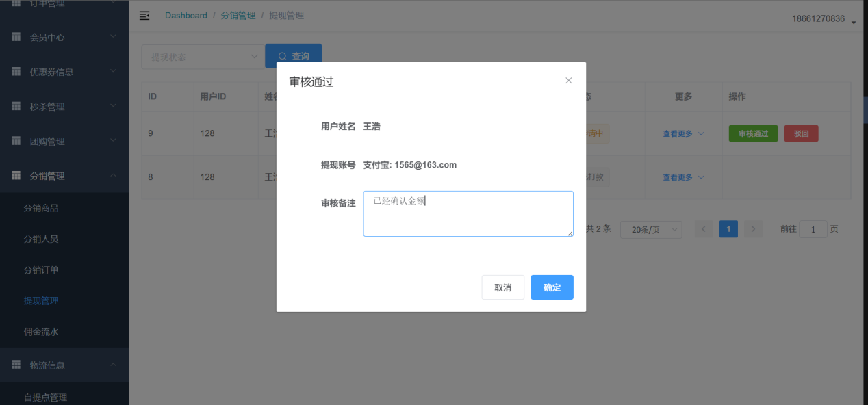Image resolution: width=868 pixels, height=405 pixels.
Task: Open 分销订单 in the sidebar
Action: 41,270
